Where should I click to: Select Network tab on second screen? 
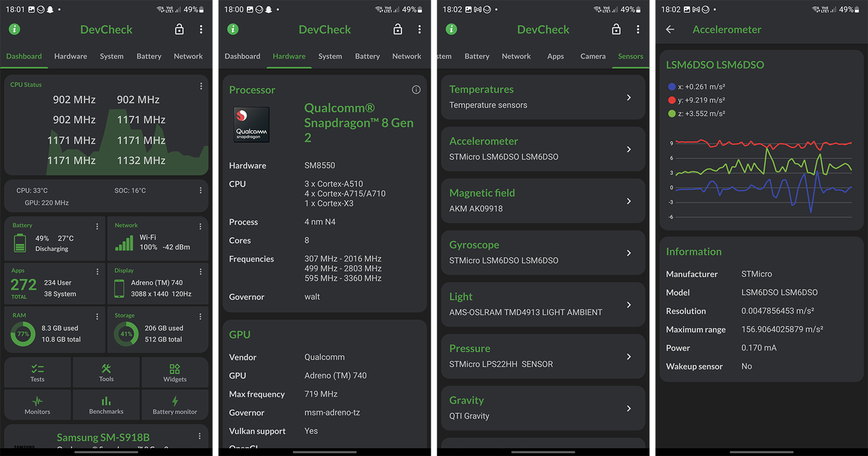point(407,56)
